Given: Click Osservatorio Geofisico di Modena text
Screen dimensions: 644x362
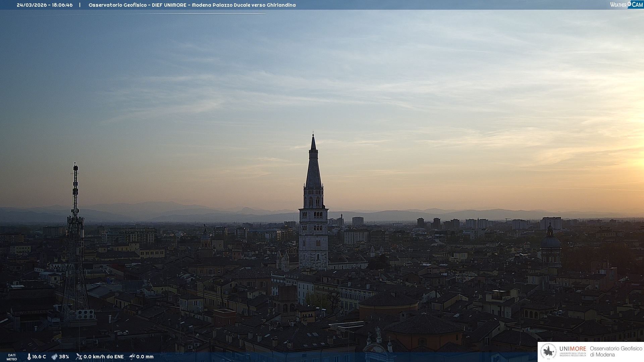Looking at the screenshot, I should click(x=616, y=352).
